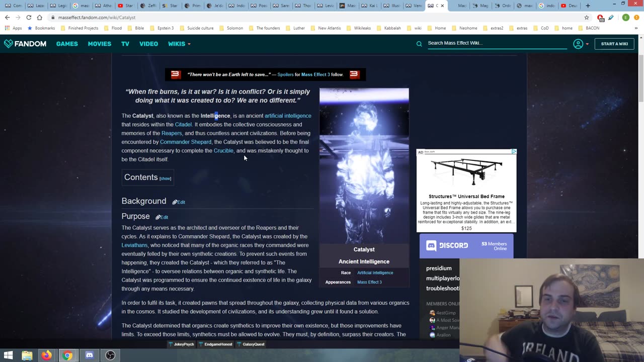Open the New Atlantis bookmark folder
The height and width of the screenshot is (362, 644).
click(x=325, y=28)
